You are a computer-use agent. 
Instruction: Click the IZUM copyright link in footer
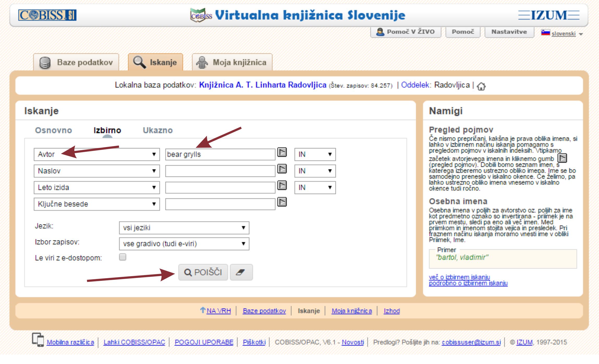524,342
